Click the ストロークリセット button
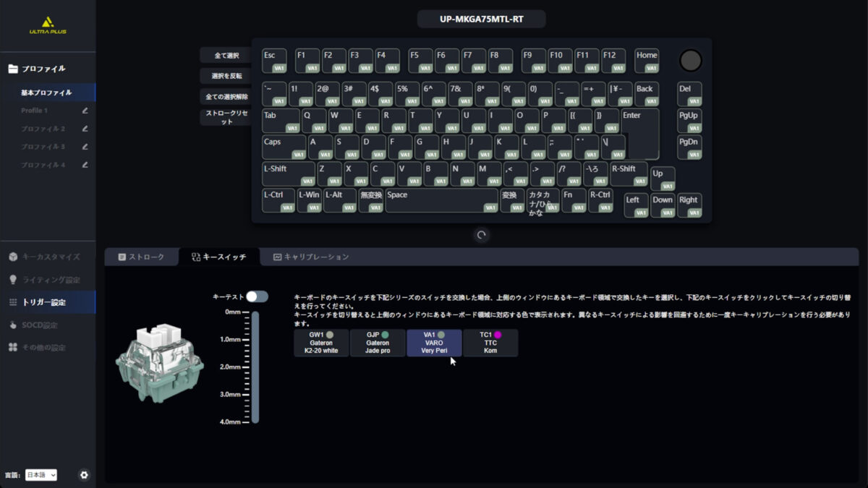The height and width of the screenshot is (488, 868). tap(226, 118)
